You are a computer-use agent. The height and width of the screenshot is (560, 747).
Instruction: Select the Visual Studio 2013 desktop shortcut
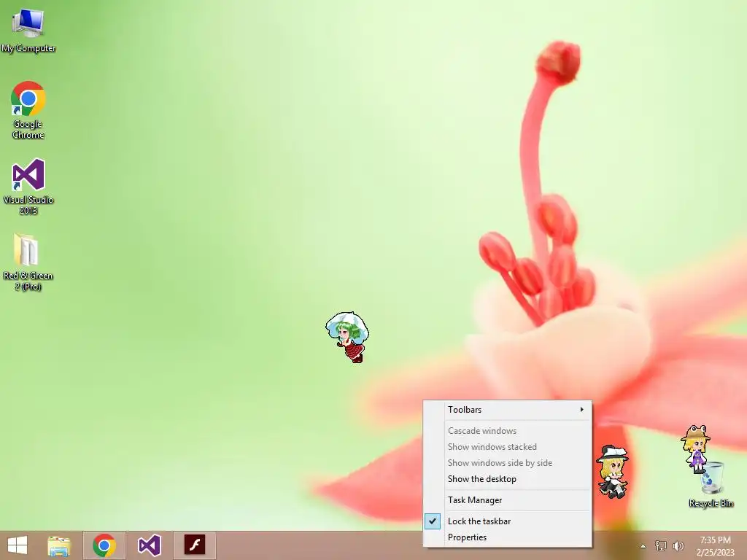(28, 186)
